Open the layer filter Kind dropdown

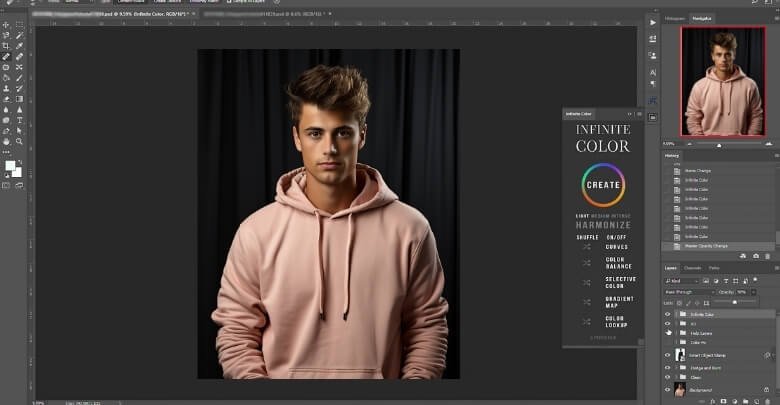682,281
